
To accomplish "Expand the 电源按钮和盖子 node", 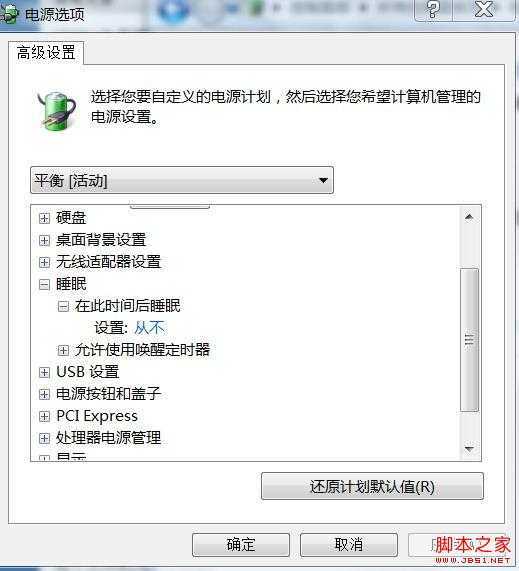I will point(44,394).
